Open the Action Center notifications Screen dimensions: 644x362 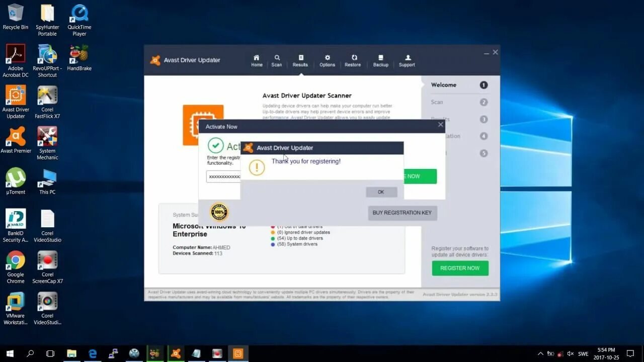point(630,353)
